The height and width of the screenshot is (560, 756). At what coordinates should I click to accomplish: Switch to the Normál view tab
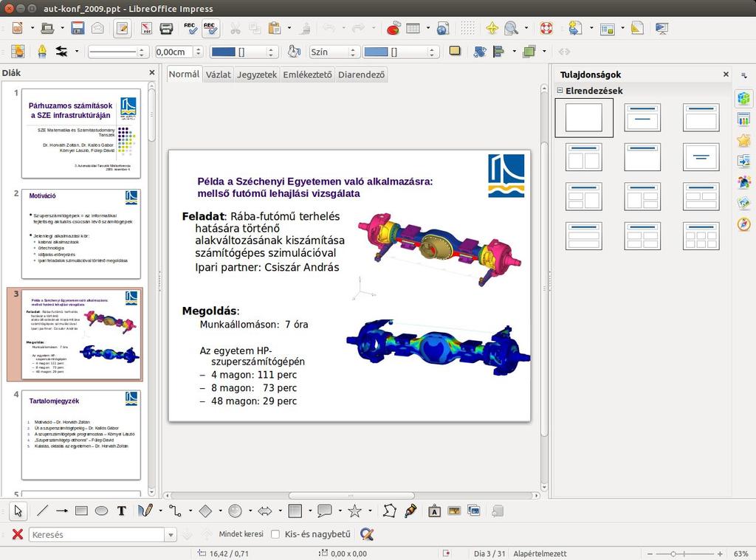pos(184,75)
